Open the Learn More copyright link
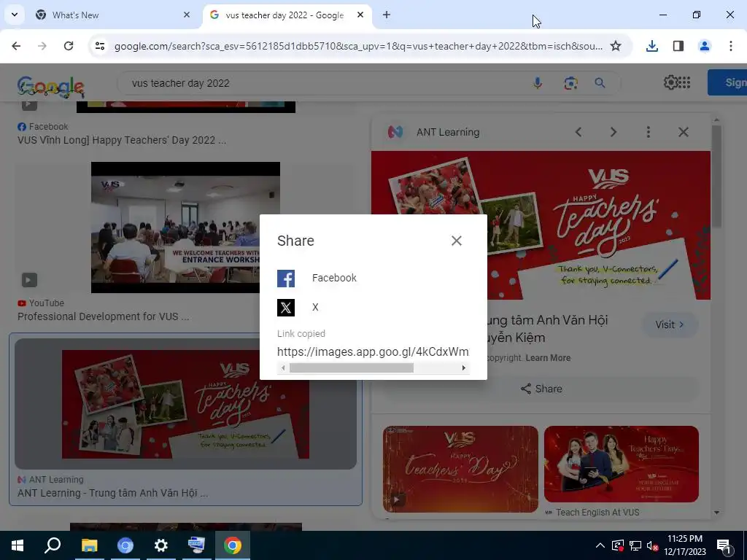The height and width of the screenshot is (560, 747). [x=548, y=358]
